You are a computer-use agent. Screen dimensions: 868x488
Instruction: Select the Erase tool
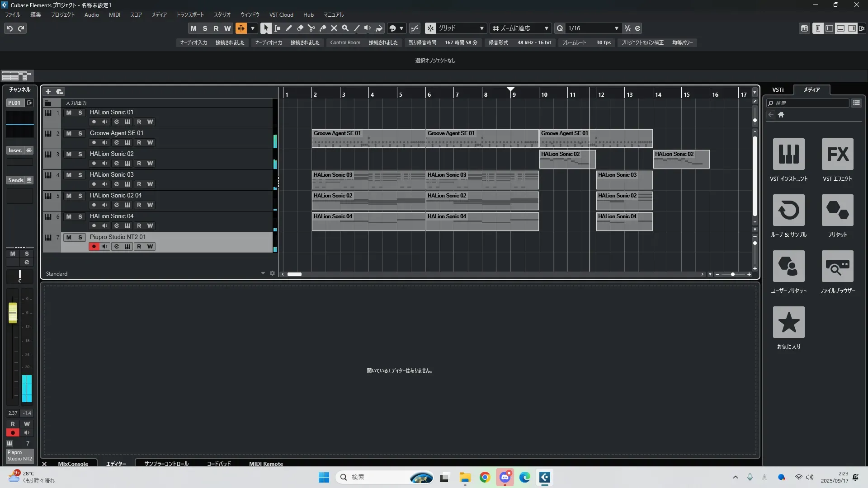click(x=300, y=28)
